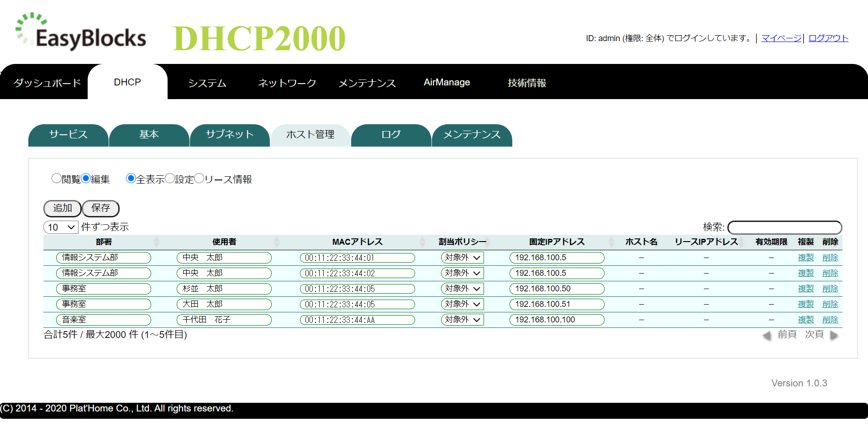
Task: Edit 部署 field in MAC 44:01 row
Action: (104, 258)
